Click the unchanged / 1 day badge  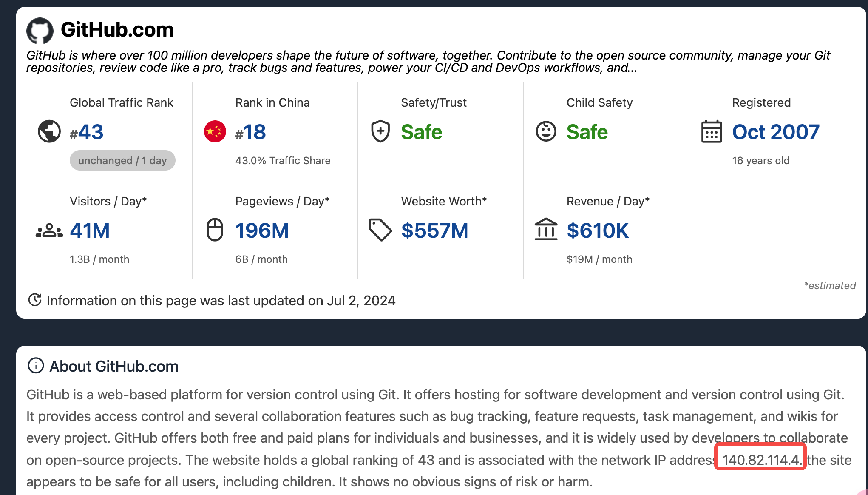tap(122, 160)
